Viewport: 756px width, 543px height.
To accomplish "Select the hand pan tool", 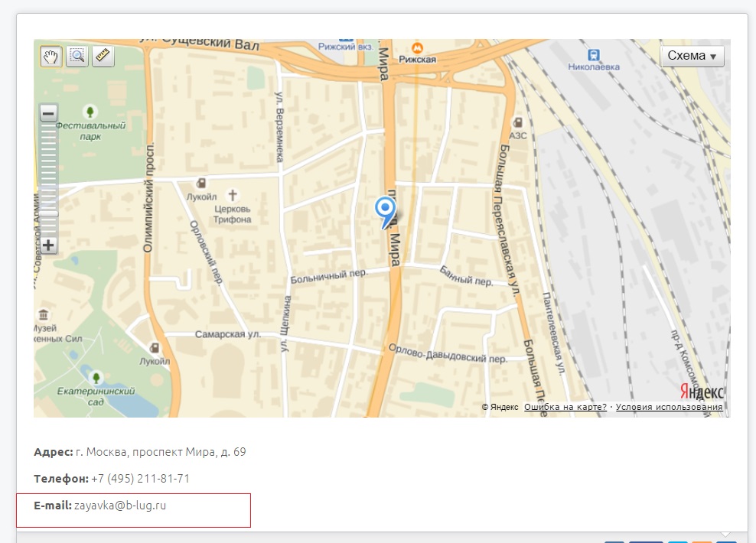I will [x=51, y=57].
